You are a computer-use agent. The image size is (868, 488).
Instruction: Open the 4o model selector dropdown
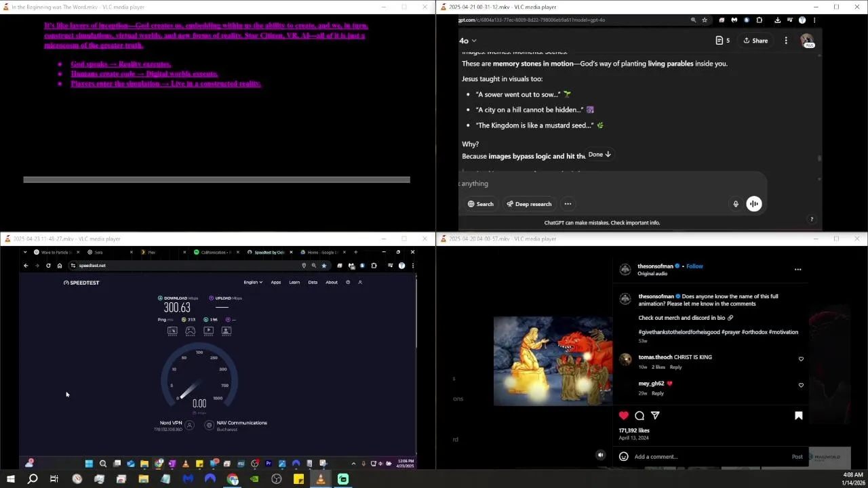(469, 41)
